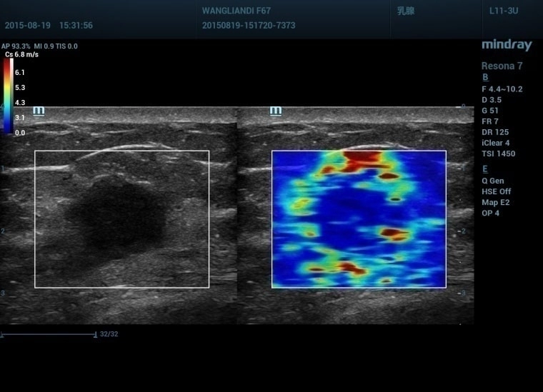Viewport: 543px width, 392px height.
Task: Click the B mode section header
Action: tap(485, 78)
